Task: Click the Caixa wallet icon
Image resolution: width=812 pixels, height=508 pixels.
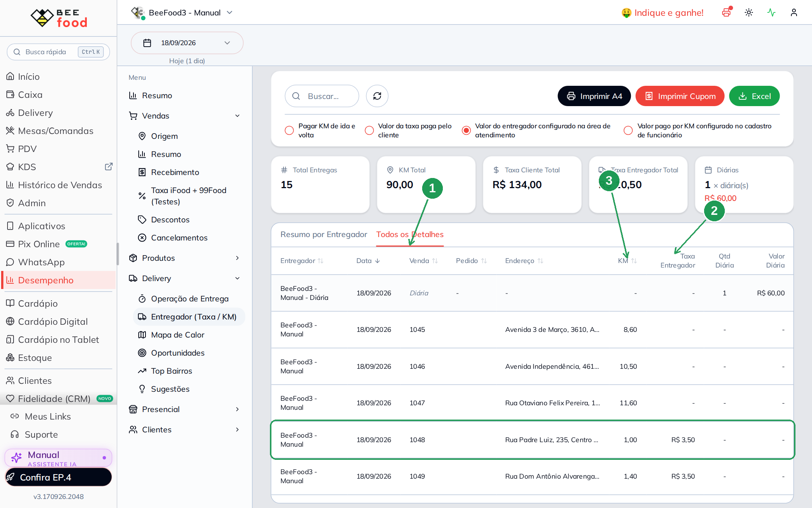Action: 10,94
